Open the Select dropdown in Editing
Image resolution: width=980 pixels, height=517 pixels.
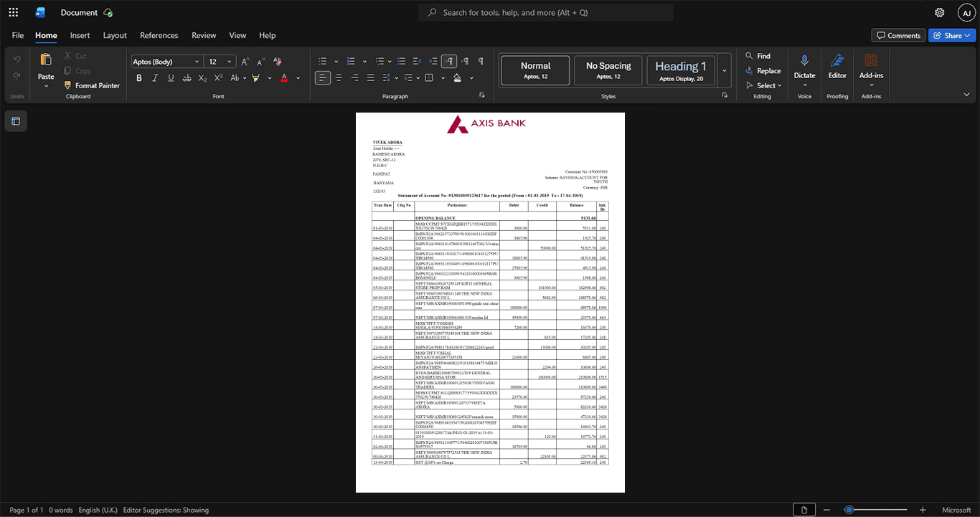[x=763, y=86]
